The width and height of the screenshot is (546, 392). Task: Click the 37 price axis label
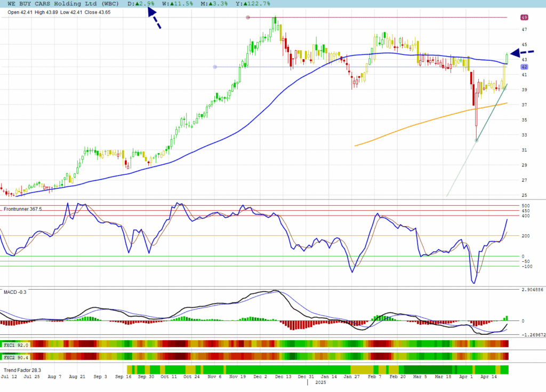coord(525,105)
